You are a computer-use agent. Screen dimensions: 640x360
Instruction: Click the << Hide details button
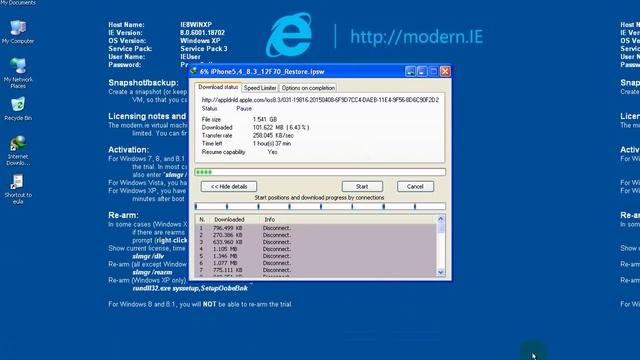coord(229,187)
